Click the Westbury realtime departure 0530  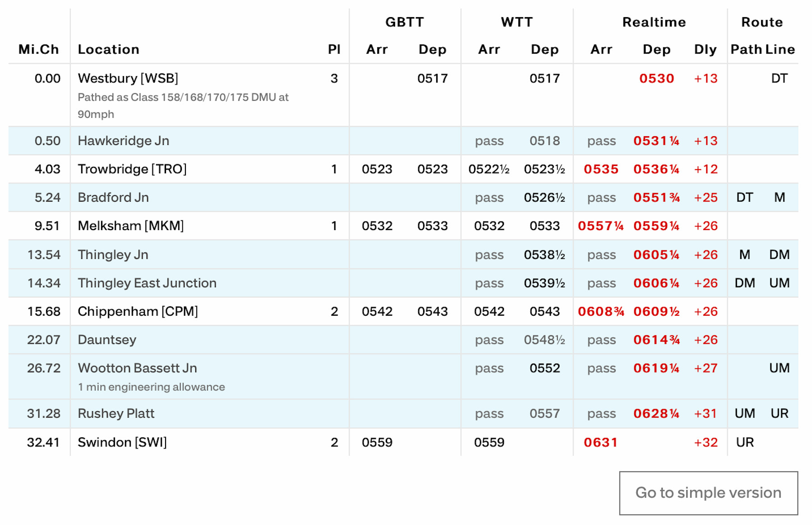coord(656,78)
